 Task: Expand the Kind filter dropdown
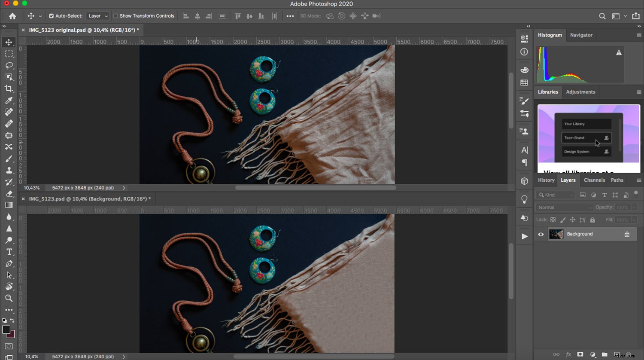pyautogui.click(x=555, y=195)
